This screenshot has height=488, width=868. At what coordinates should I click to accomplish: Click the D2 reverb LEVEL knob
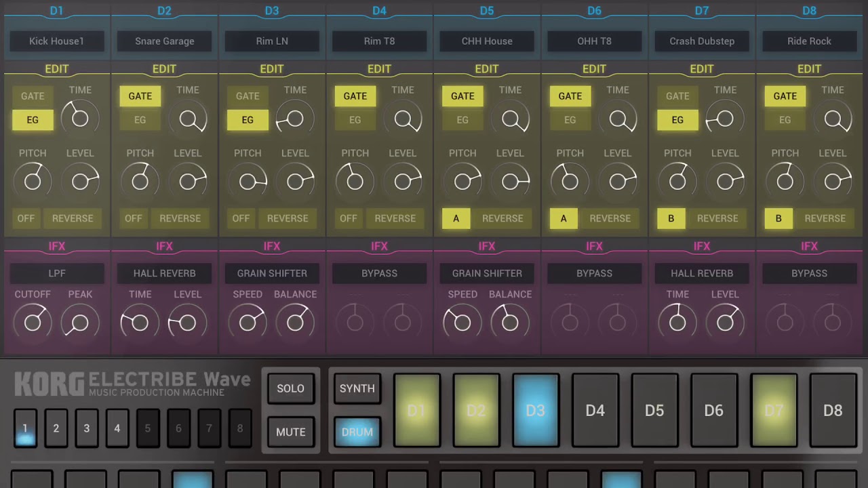click(188, 323)
